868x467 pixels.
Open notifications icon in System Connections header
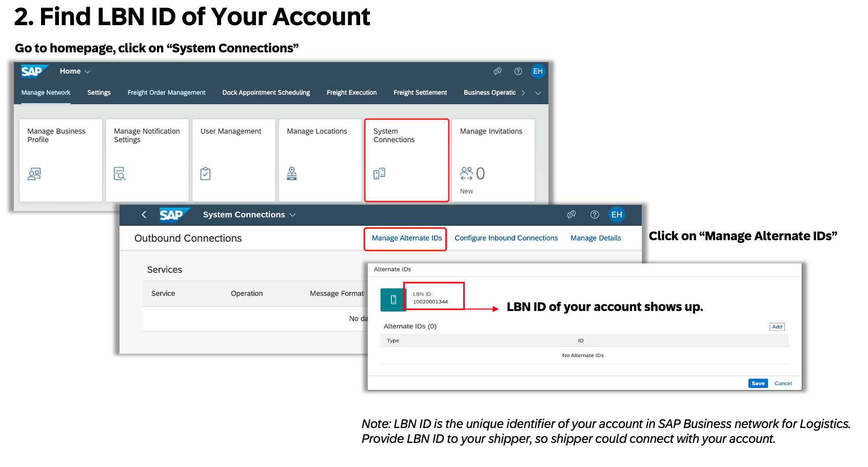571,215
